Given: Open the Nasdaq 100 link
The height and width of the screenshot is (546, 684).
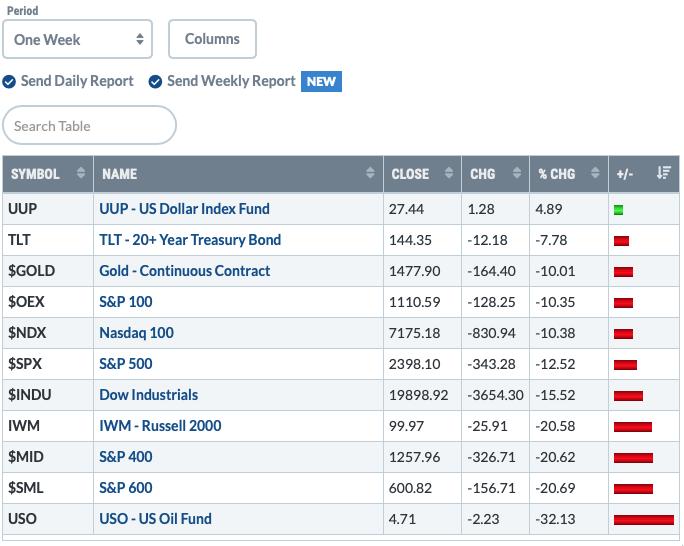Looking at the screenshot, I should pos(136,333).
